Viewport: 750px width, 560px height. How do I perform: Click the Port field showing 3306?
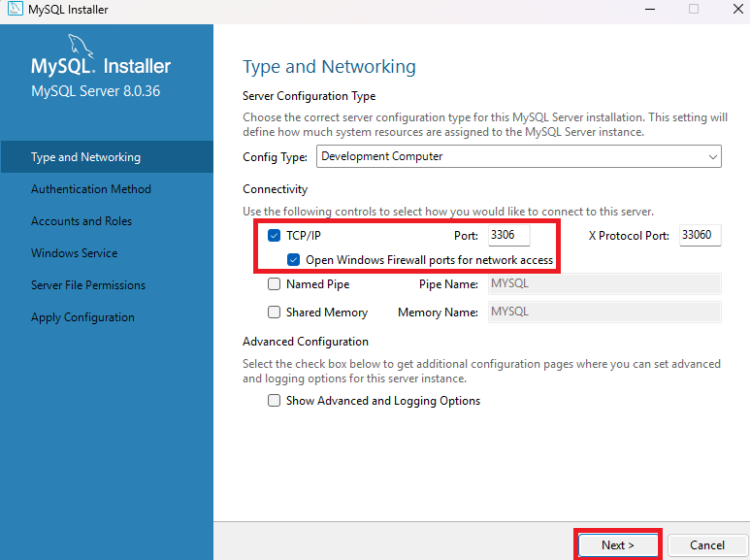click(x=509, y=235)
